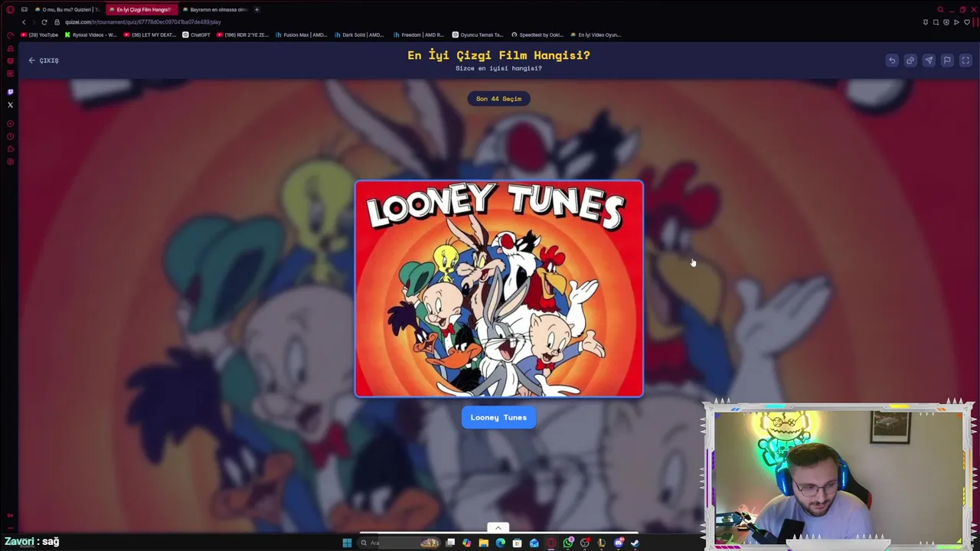Open the En İyi Video Oyun bookmark
The height and width of the screenshot is (551, 980).
(596, 34)
